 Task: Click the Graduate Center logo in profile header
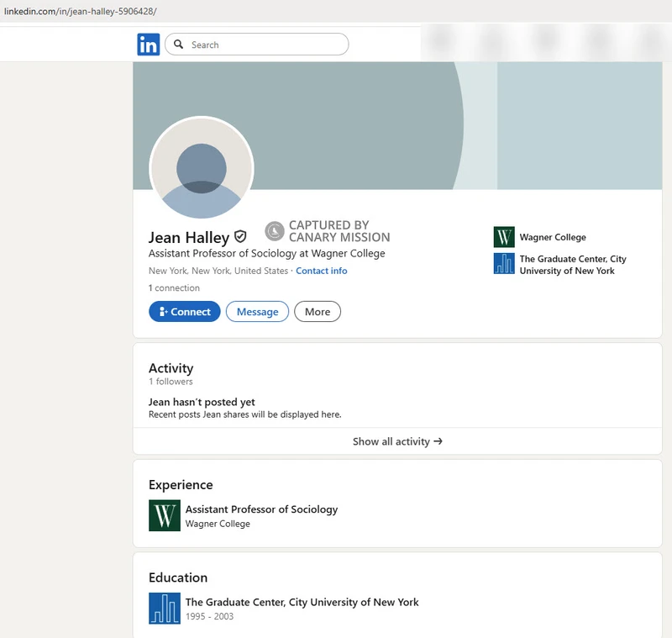504,263
